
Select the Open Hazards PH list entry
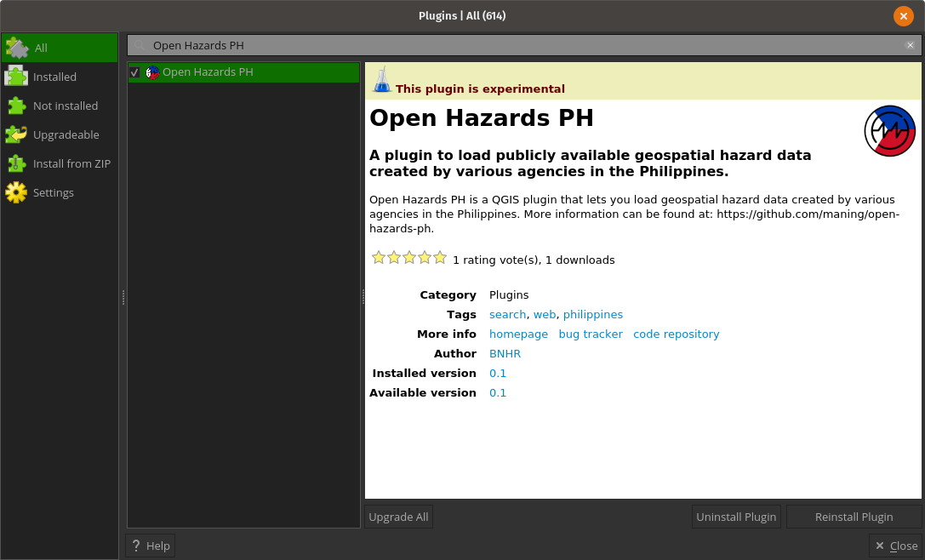click(x=243, y=72)
